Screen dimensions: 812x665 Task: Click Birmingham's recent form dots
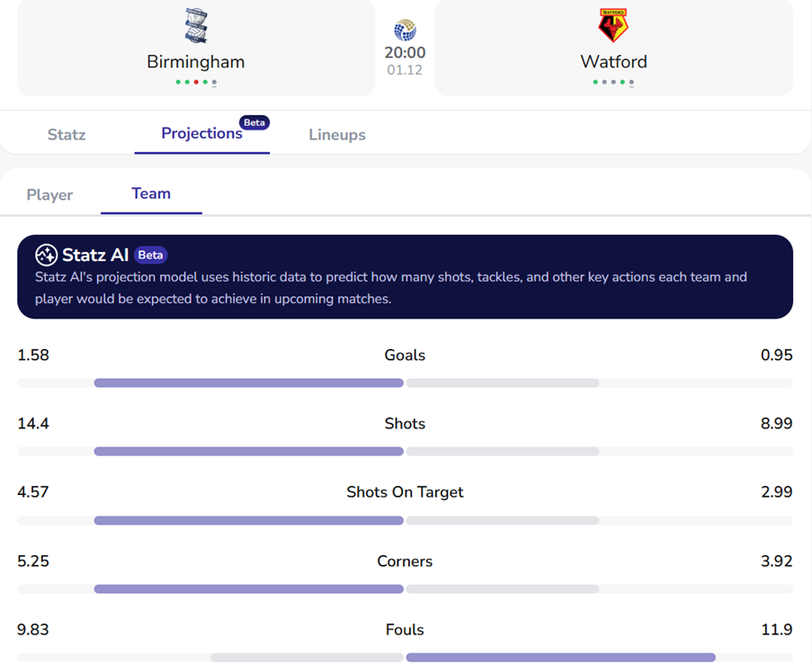point(196,83)
